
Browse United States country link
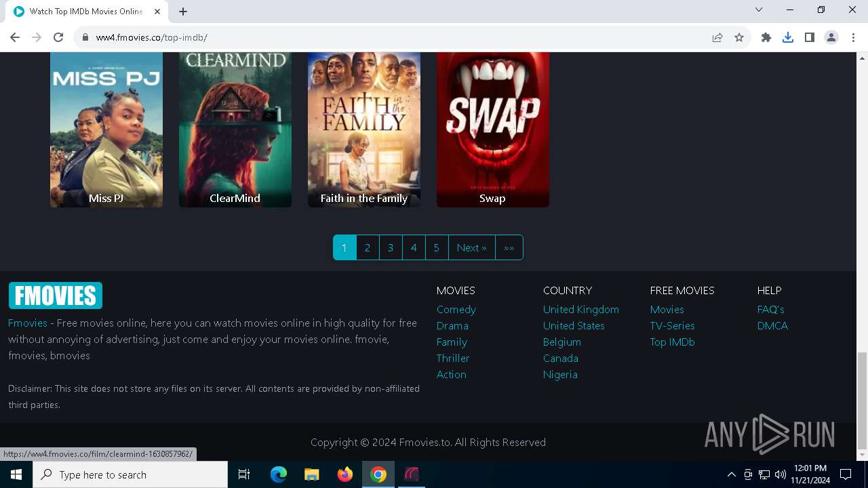click(x=574, y=325)
